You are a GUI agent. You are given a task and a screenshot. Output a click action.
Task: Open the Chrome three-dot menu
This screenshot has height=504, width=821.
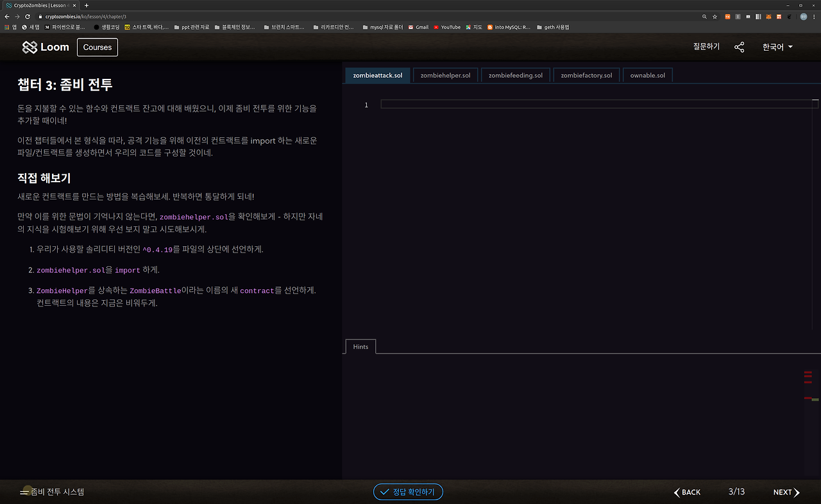coord(815,17)
